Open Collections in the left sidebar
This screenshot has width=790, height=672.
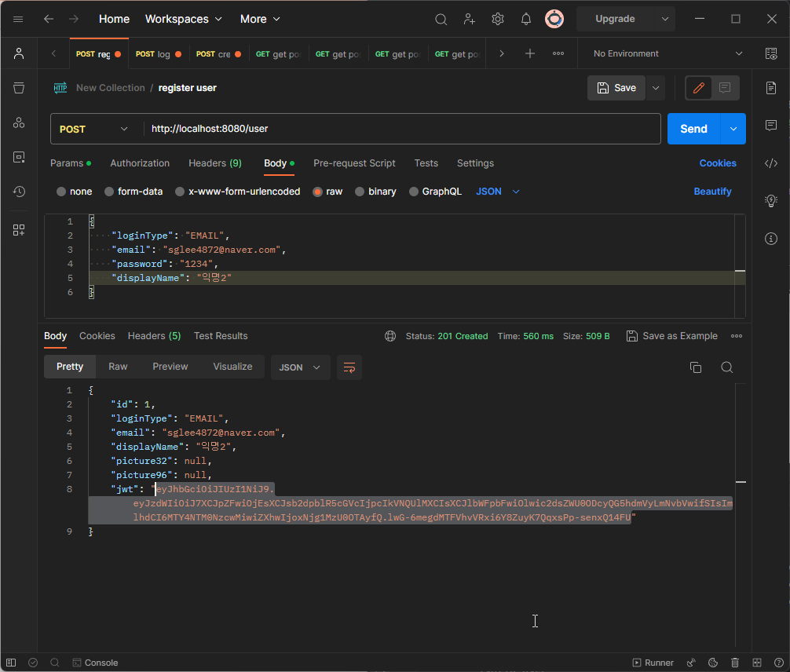click(19, 88)
